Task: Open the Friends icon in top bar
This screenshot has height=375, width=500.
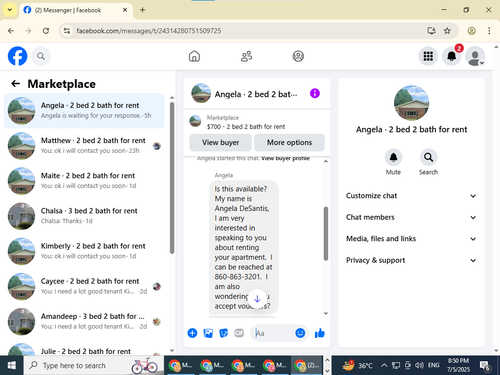Action: (x=246, y=56)
